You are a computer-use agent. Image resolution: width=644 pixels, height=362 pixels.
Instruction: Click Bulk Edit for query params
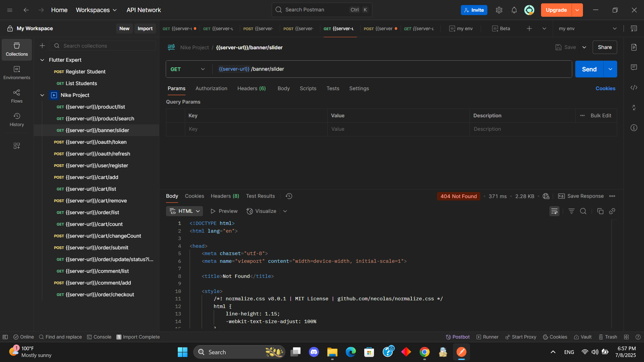[x=601, y=116]
